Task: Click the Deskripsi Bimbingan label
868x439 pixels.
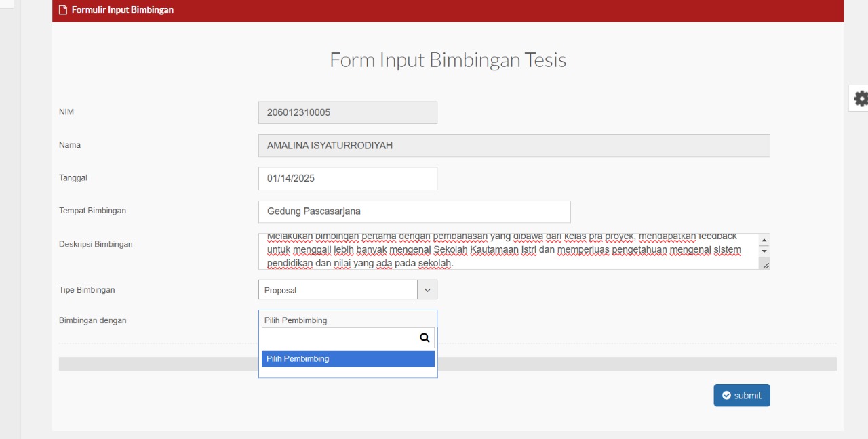Action: [96, 244]
